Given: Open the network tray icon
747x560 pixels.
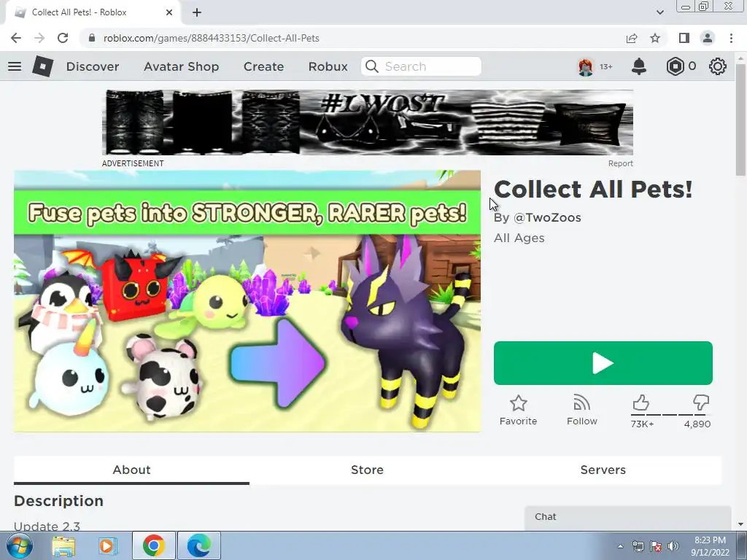Looking at the screenshot, I should tap(638, 546).
